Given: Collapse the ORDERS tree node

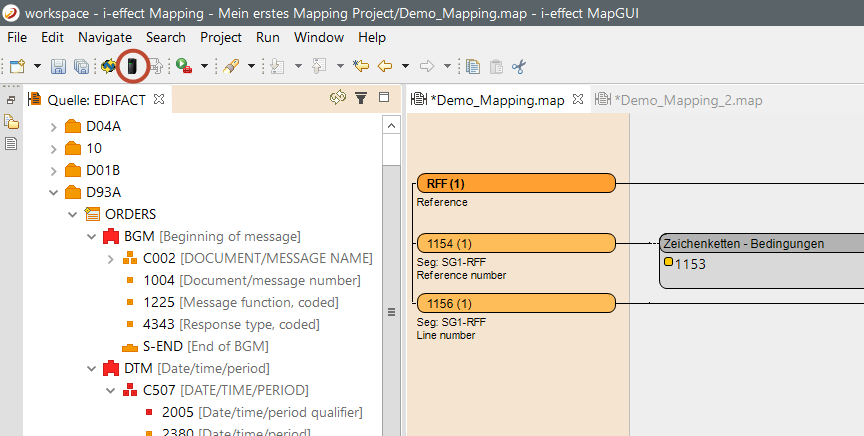Looking at the screenshot, I should click(x=73, y=214).
